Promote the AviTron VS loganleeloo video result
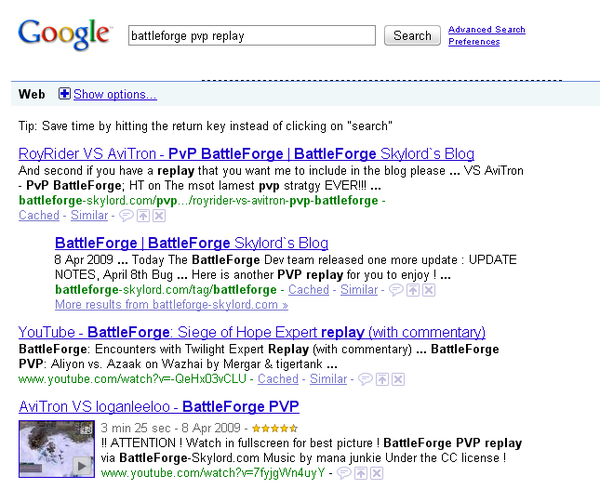 click(360, 473)
